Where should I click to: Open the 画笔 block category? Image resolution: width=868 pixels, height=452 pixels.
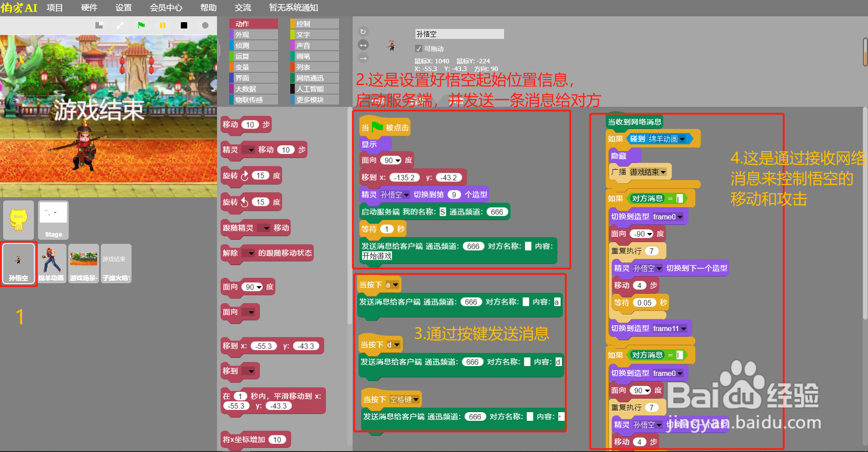coord(315,56)
